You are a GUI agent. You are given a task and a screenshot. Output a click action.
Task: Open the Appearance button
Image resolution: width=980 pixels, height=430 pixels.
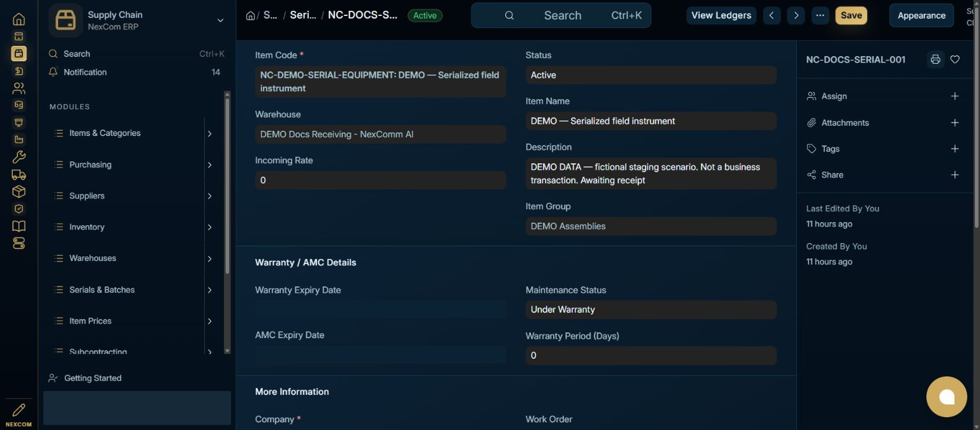(x=921, y=15)
